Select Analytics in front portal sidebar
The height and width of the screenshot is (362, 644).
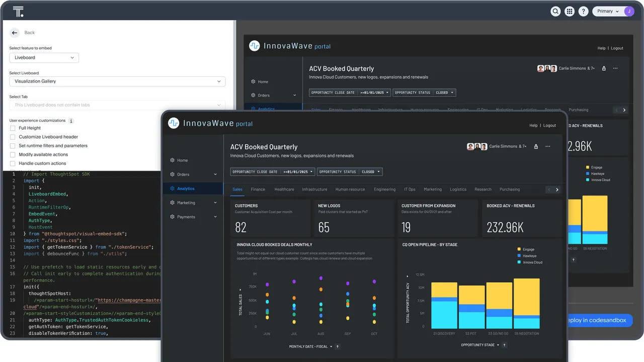coord(193,189)
